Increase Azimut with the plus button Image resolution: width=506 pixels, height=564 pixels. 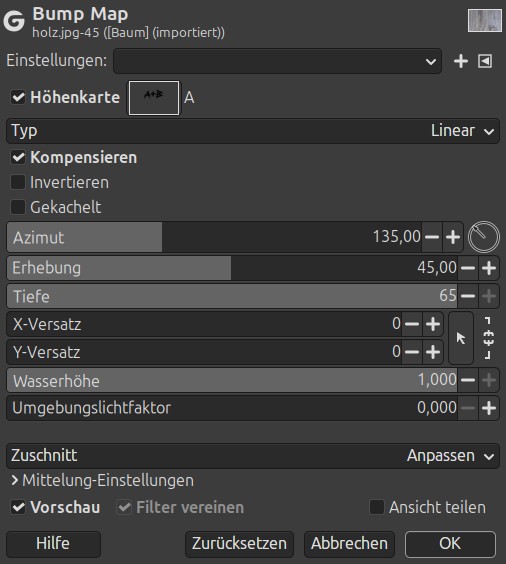click(x=453, y=237)
